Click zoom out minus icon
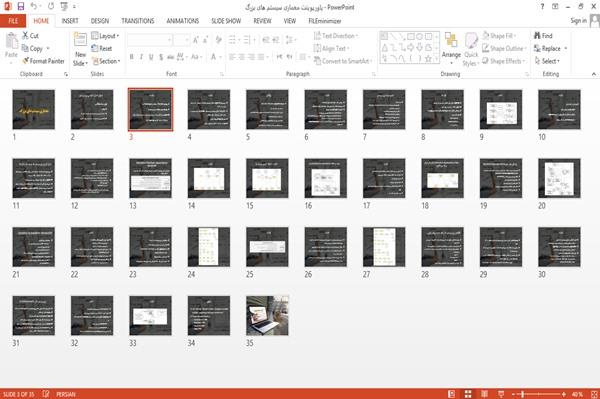Screen dimensions: 600x399 [x=514, y=394]
